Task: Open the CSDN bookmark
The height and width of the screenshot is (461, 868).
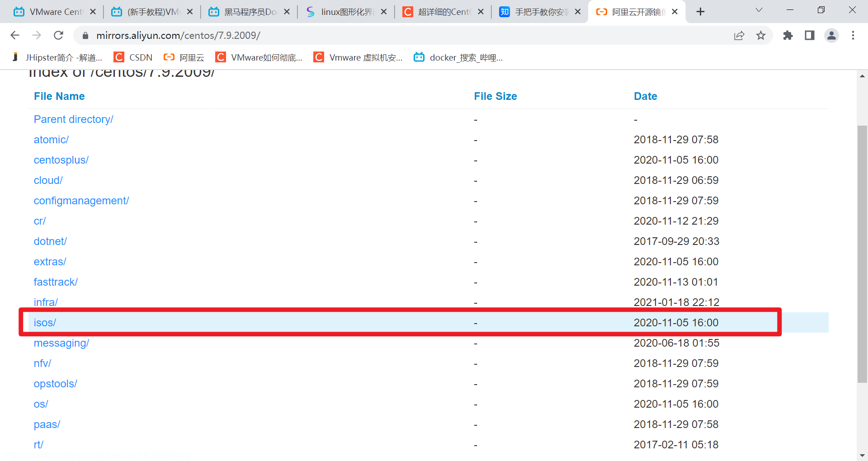Action: click(x=133, y=57)
